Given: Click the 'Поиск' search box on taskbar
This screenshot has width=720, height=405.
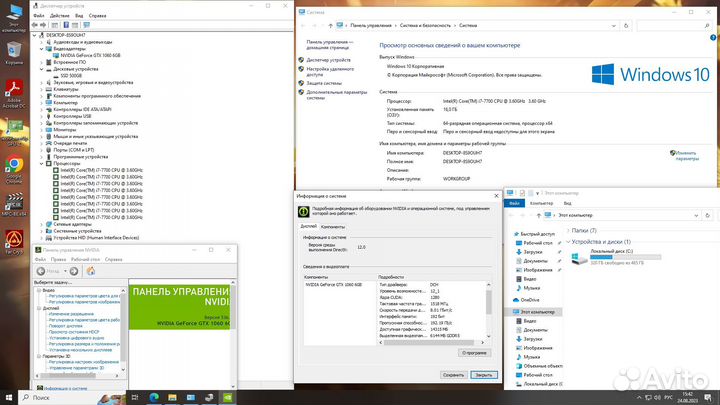Looking at the screenshot, I should coord(72,398).
